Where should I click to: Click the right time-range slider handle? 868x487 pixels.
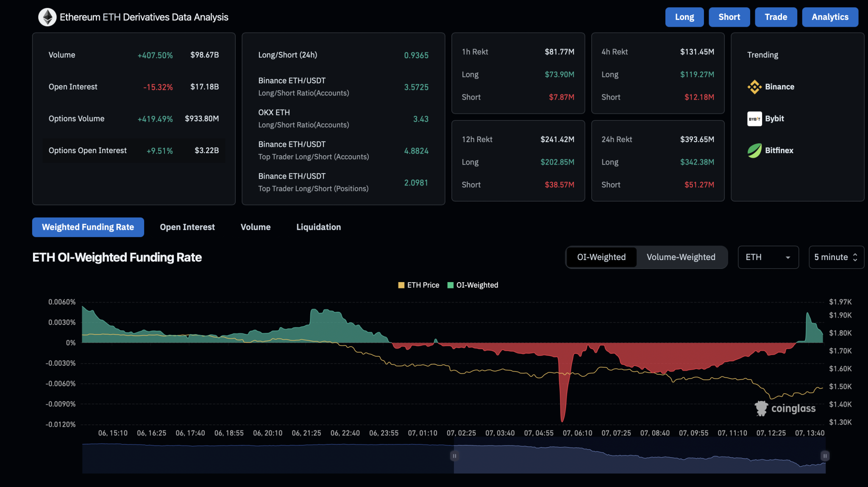coord(825,456)
